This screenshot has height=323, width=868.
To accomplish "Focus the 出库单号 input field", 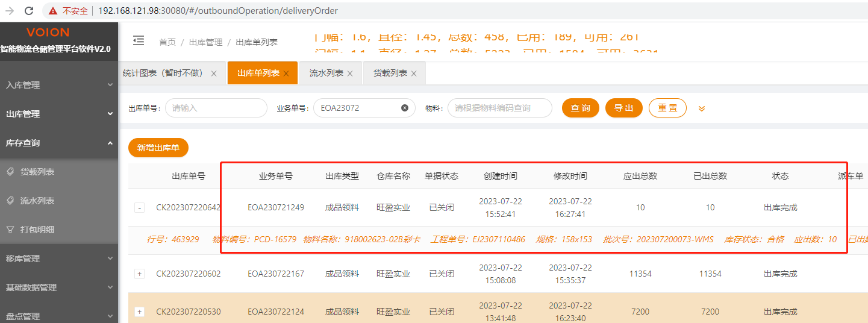I will pyautogui.click(x=216, y=108).
